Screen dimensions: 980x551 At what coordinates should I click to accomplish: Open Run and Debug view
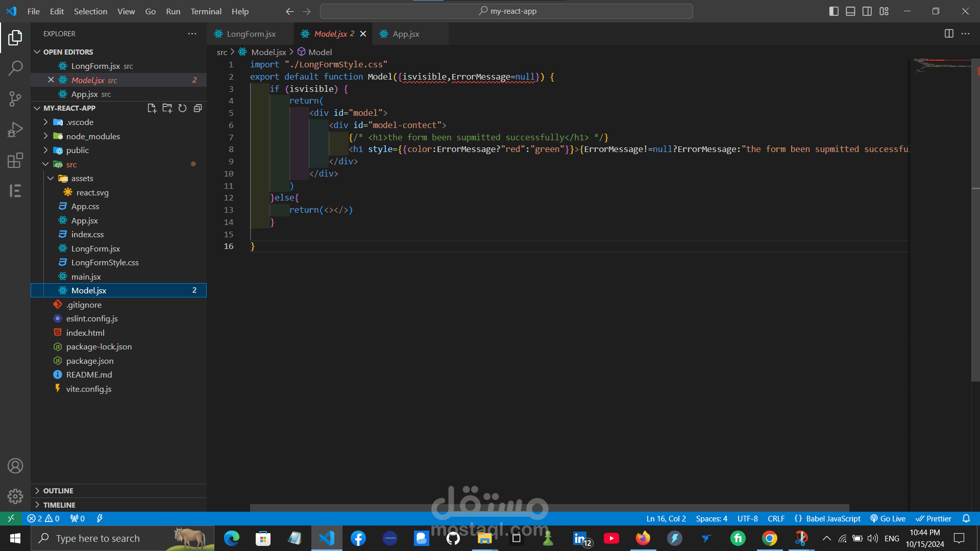15,130
